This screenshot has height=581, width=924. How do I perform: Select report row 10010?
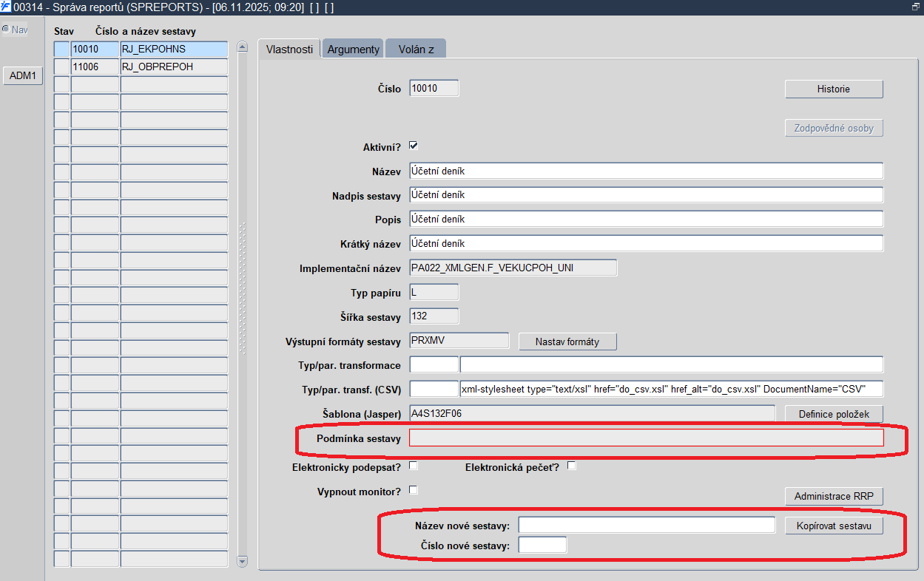coord(95,49)
